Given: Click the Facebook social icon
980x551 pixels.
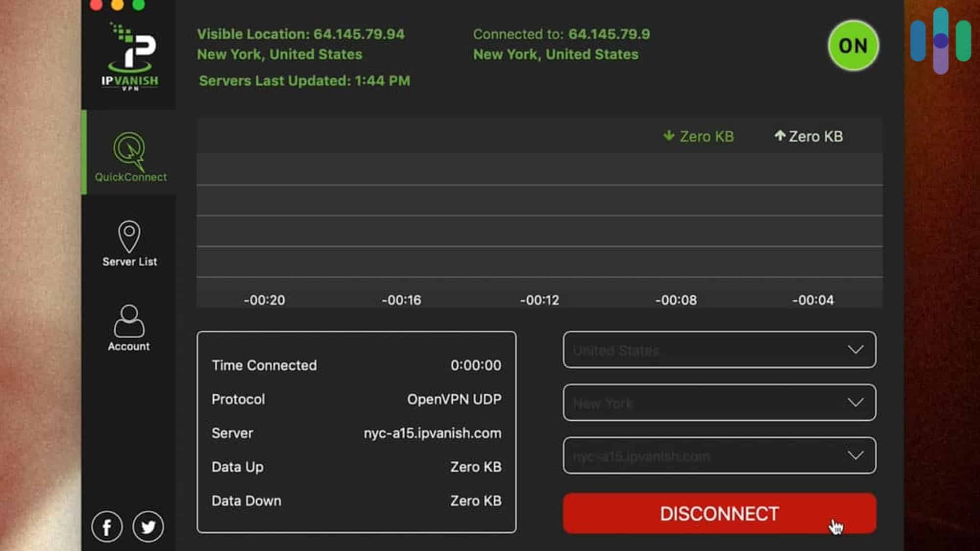Looking at the screenshot, I should (106, 527).
